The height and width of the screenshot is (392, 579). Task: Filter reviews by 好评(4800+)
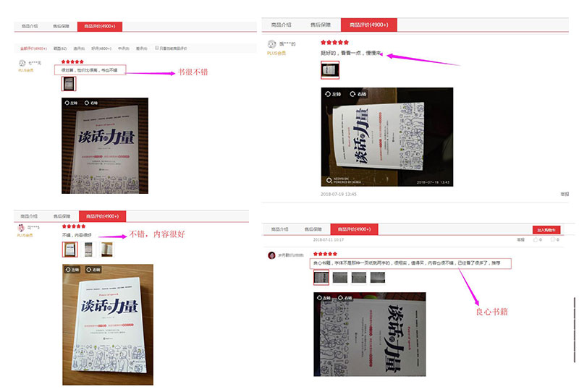point(101,48)
